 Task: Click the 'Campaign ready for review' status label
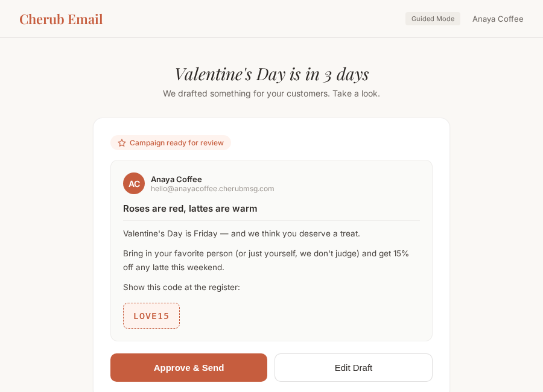point(176,143)
